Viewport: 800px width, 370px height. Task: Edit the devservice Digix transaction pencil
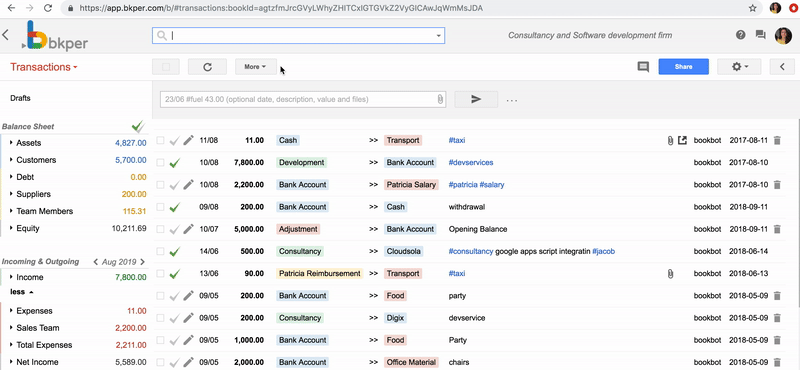click(x=188, y=318)
